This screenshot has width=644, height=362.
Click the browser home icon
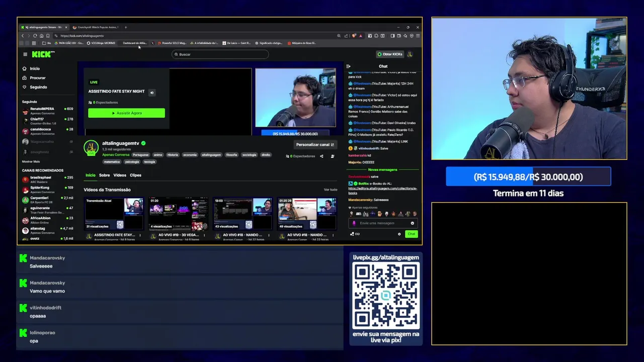tap(41, 36)
